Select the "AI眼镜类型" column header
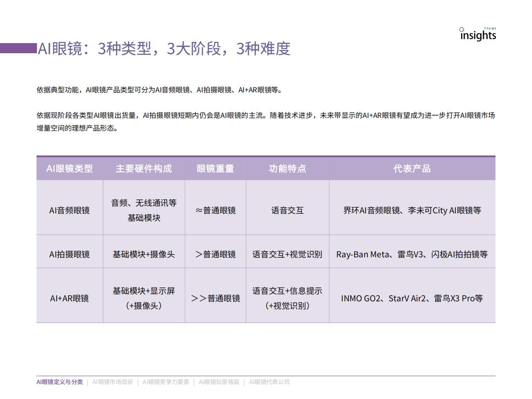The image size is (532, 399). 70,168
